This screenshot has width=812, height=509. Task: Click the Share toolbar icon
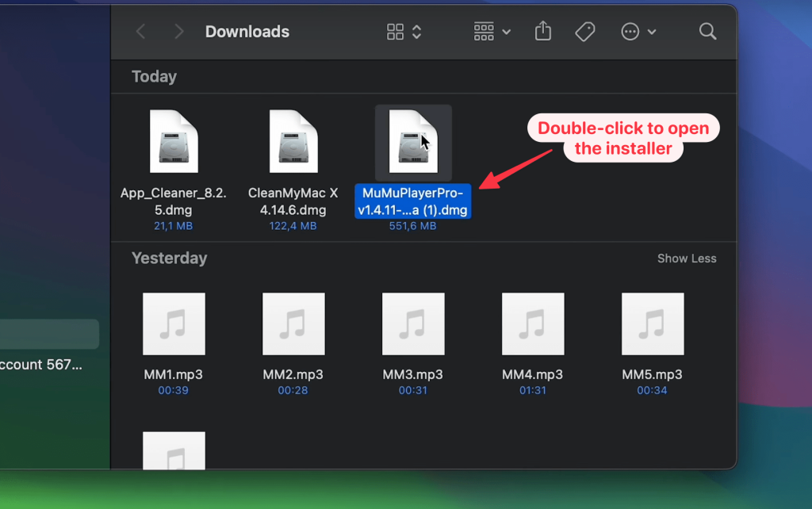point(542,32)
